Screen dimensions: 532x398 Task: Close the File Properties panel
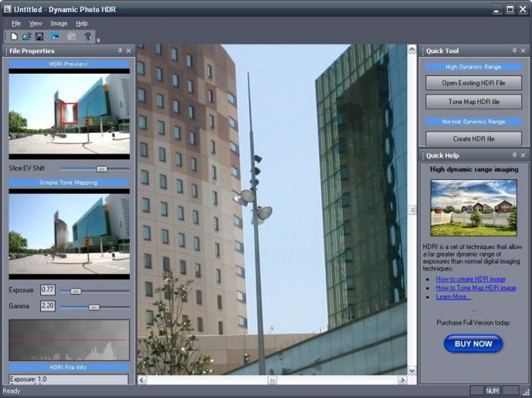[x=129, y=51]
